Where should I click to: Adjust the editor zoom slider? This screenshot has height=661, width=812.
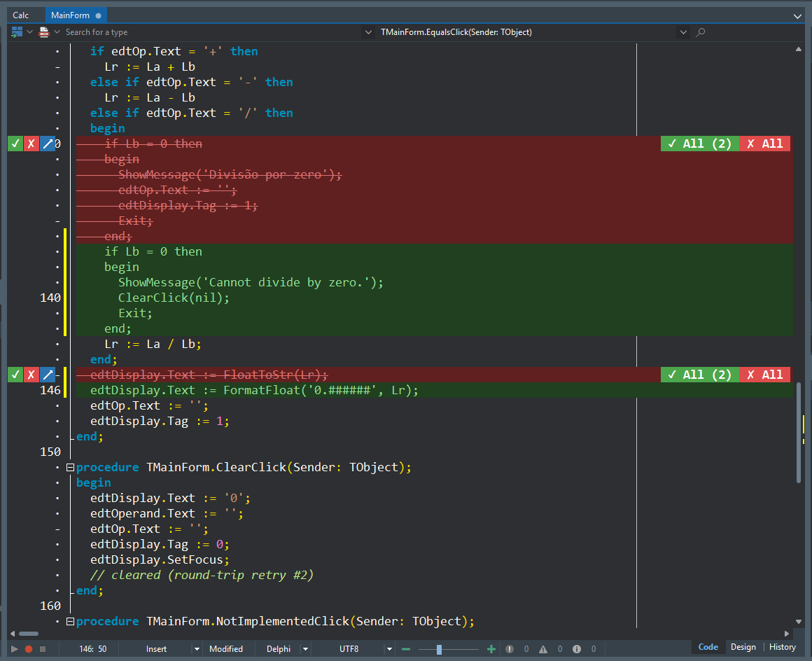click(439, 649)
